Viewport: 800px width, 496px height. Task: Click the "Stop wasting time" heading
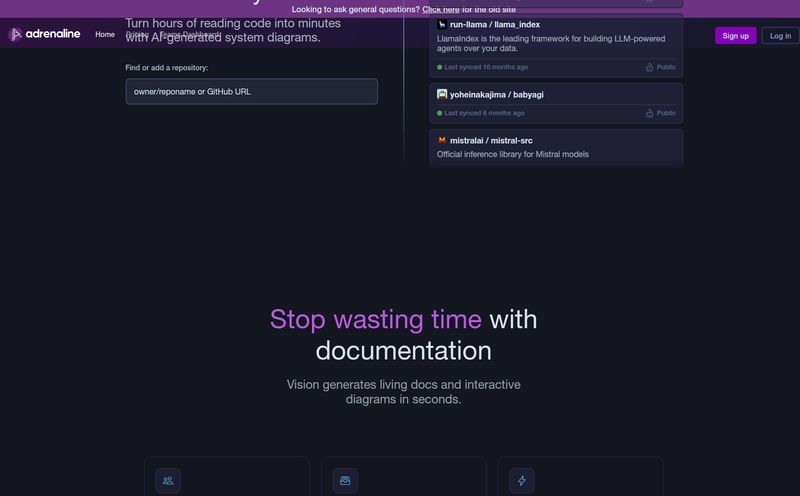[x=376, y=319]
